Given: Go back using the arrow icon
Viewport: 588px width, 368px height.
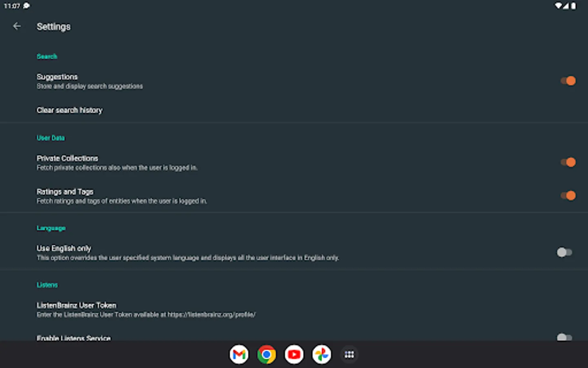Looking at the screenshot, I should tap(17, 26).
